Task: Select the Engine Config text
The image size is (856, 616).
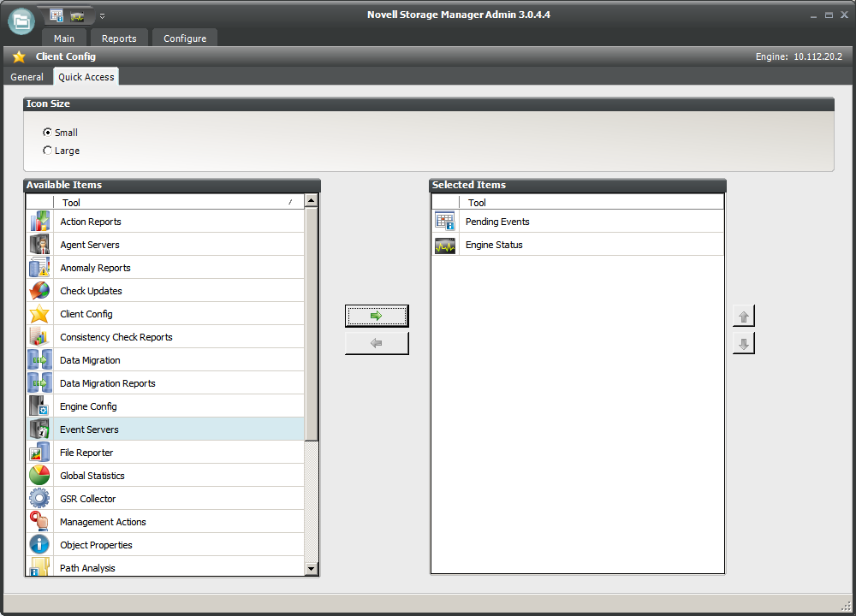Action: click(x=88, y=406)
